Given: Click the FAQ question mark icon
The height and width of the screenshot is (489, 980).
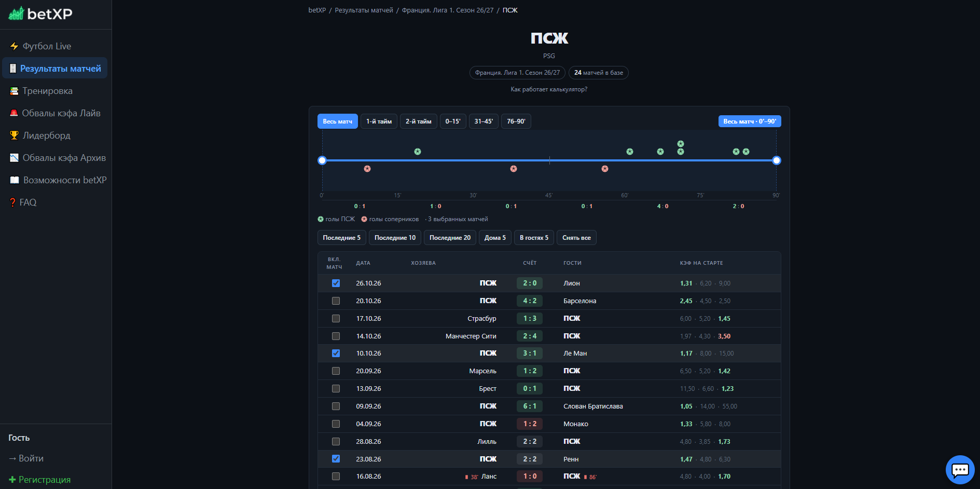Looking at the screenshot, I should point(13,202).
